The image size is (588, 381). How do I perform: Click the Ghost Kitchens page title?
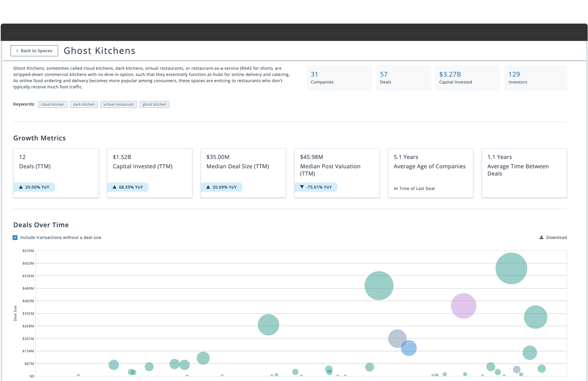[x=99, y=51]
